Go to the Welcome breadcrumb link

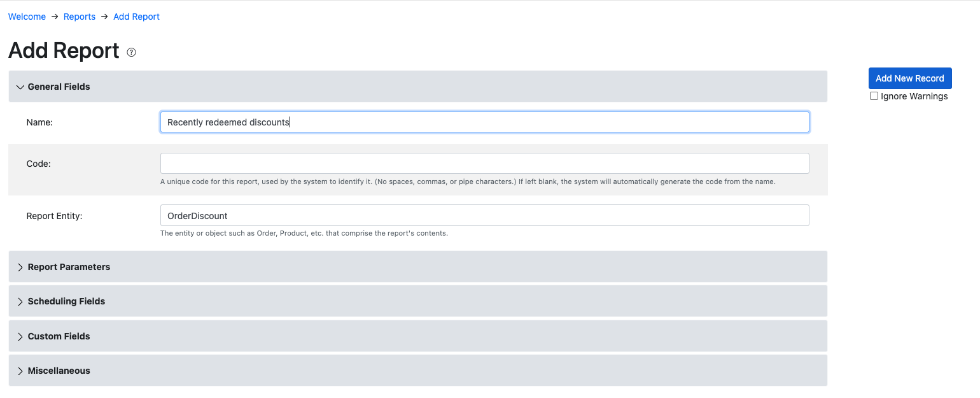[27, 17]
